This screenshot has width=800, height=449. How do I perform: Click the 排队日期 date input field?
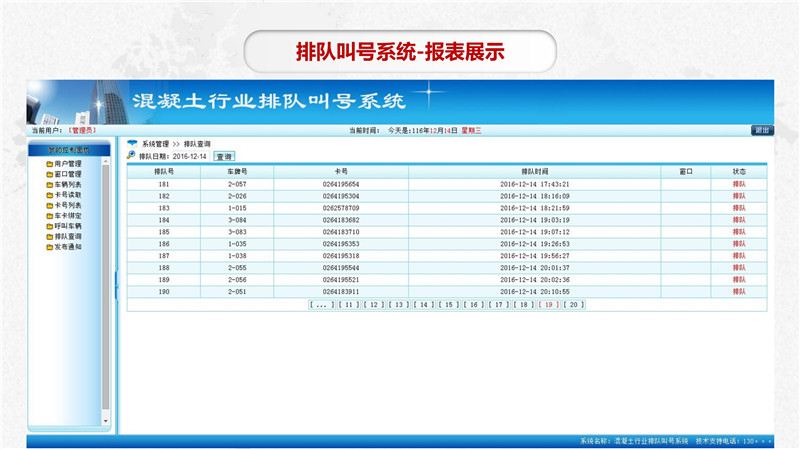point(189,157)
